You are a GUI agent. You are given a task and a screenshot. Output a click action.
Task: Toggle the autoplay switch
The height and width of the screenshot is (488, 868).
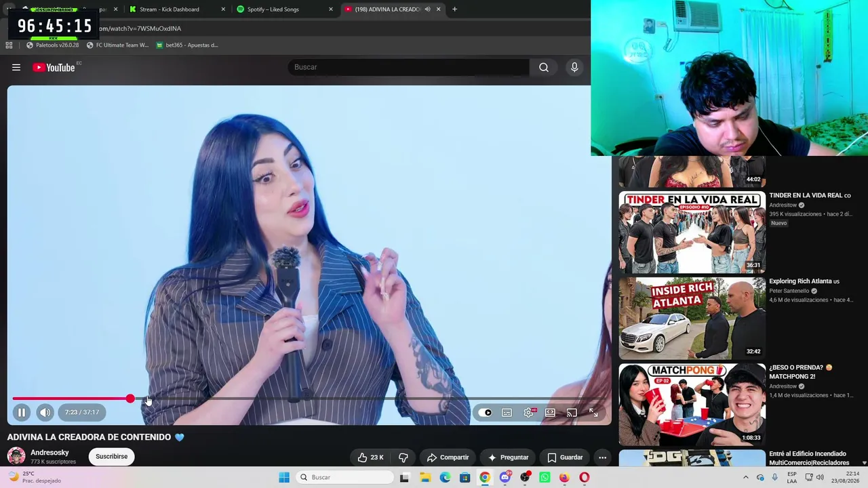[485, 412]
